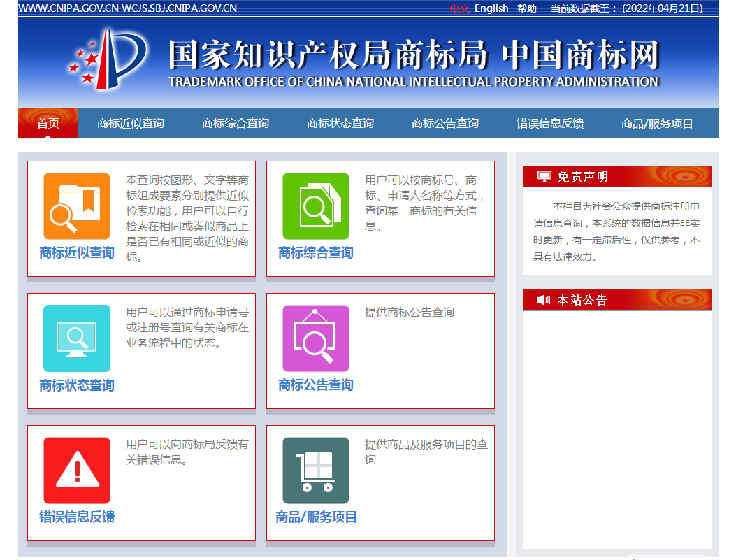The width and height of the screenshot is (729, 560).
Task: Switch language to 中文
Action: (459, 8)
